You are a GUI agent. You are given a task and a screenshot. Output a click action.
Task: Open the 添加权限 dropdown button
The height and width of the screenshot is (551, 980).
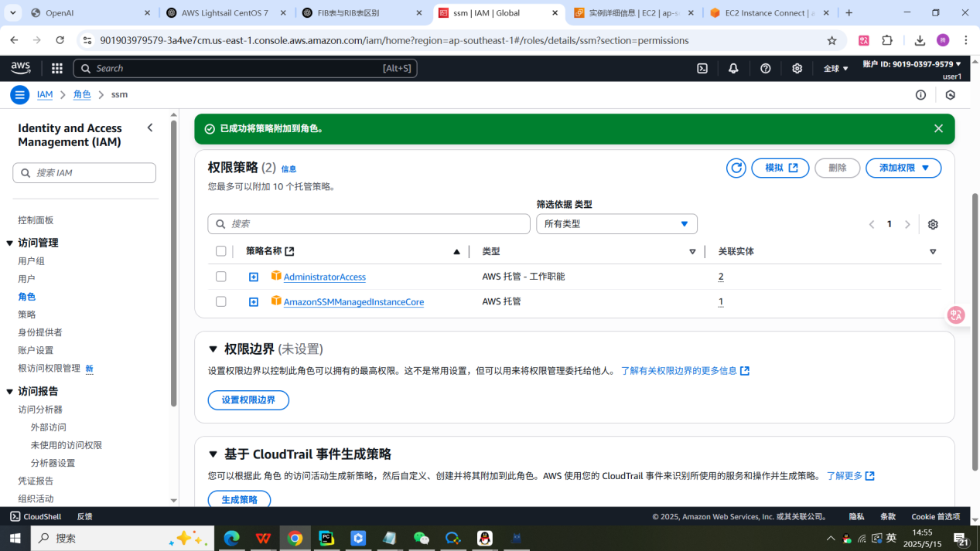pyautogui.click(x=903, y=168)
